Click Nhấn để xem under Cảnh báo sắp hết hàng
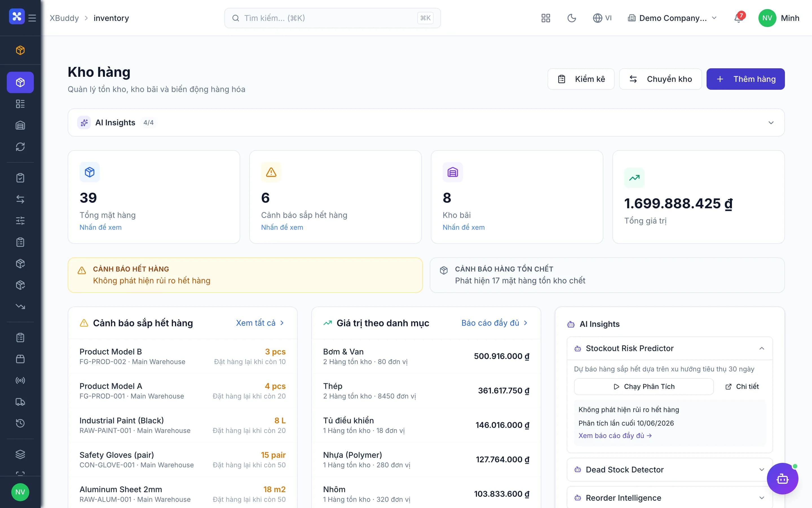Image resolution: width=812 pixels, height=508 pixels. tap(282, 227)
